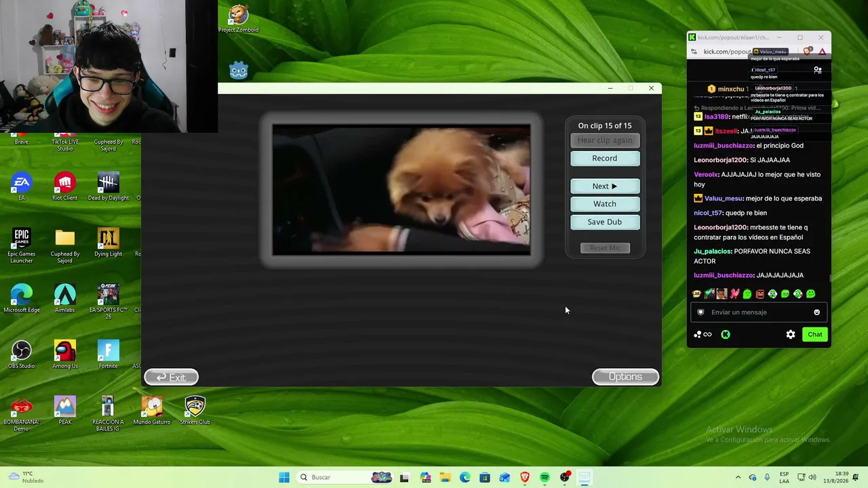Click the green Kick logo below chat input

click(726, 334)
